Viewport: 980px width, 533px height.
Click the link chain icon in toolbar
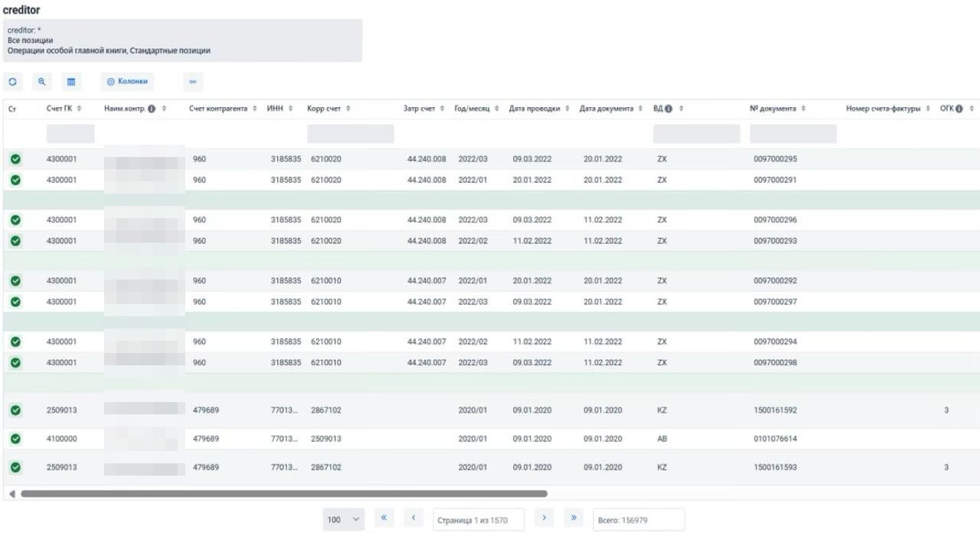pyautogui.click(x=193, y=82)
